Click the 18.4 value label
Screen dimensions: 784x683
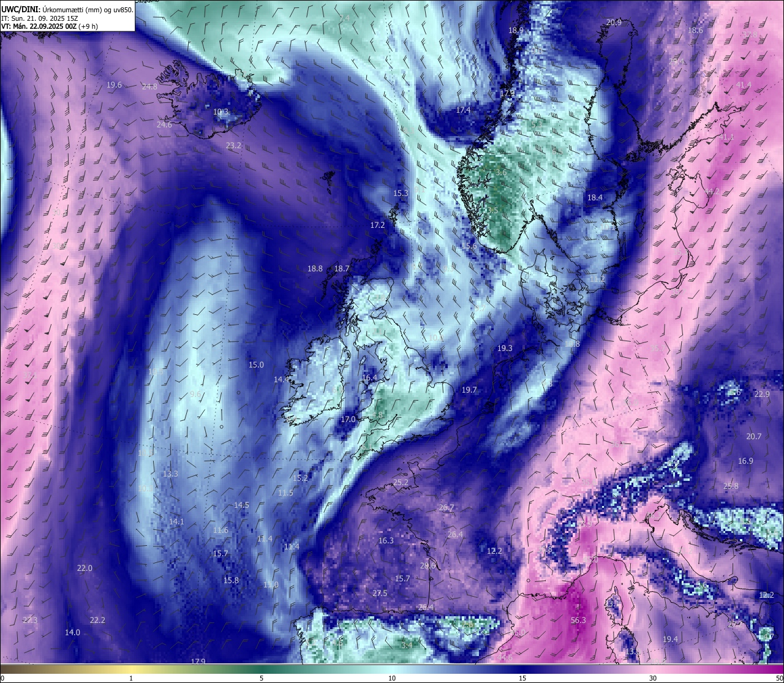[595, 197]
